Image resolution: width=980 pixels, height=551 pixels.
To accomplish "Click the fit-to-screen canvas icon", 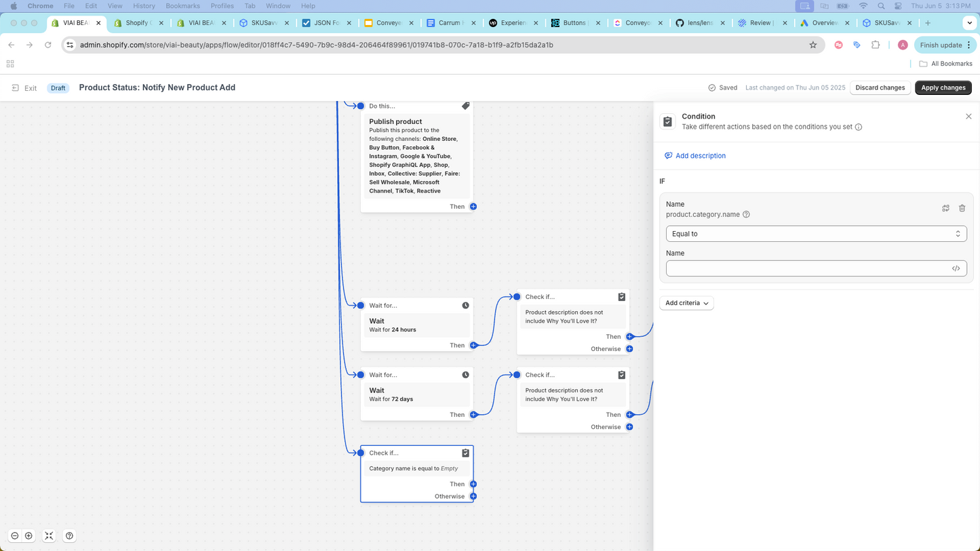I will tap(49, 535).
